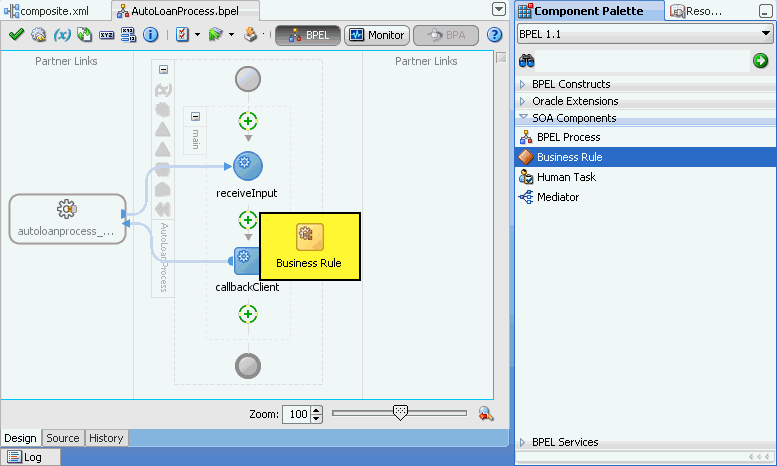Open the checklist icon dropdown arrow
Viewport: 777px width, 466px height.
pyautogui.click(x=197, y=35)
